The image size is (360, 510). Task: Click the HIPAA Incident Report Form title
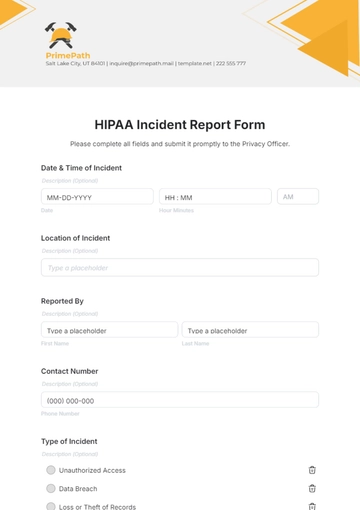[180, 125]
